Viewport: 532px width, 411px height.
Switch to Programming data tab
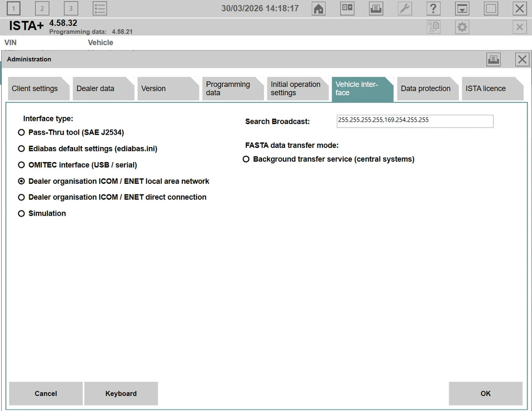coord(232,89)
